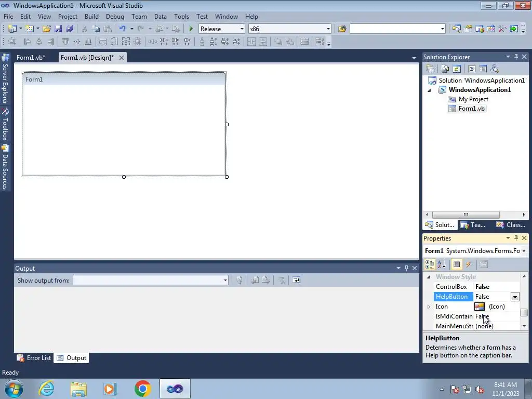
Task: Click the Refresh icon in Solution Explorer
Action: (457, 69)
